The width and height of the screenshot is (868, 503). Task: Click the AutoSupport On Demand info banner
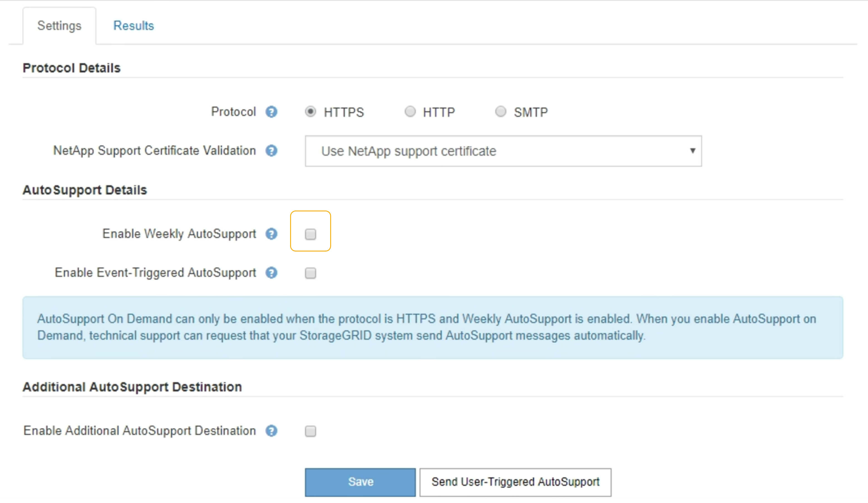point(433,328)
